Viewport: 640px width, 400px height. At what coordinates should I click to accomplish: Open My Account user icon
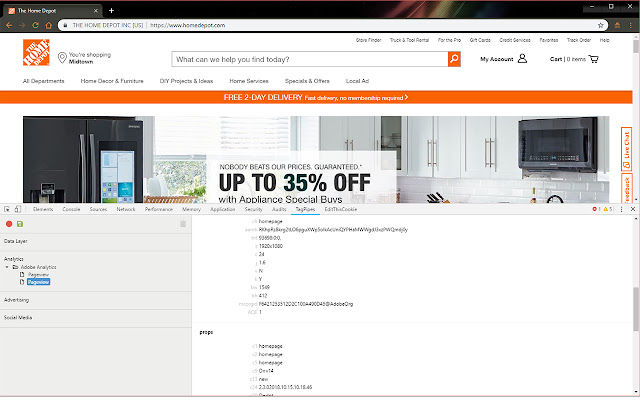coord(522,59)
